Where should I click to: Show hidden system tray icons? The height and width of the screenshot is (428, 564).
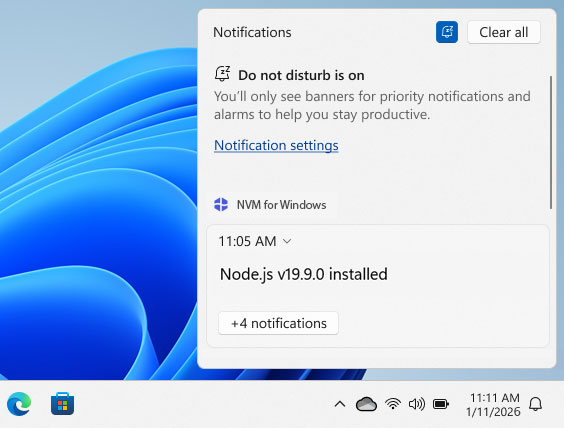click(x=340, y=404)
